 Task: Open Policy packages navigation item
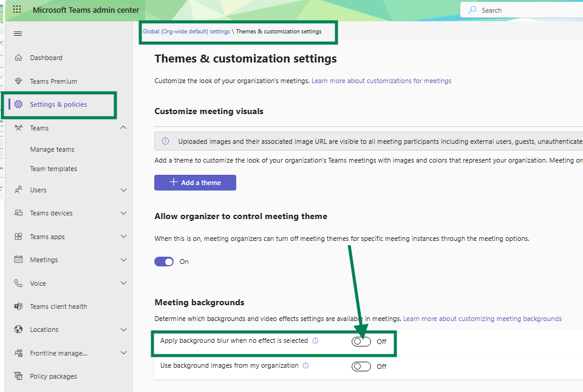pos(53,376)
